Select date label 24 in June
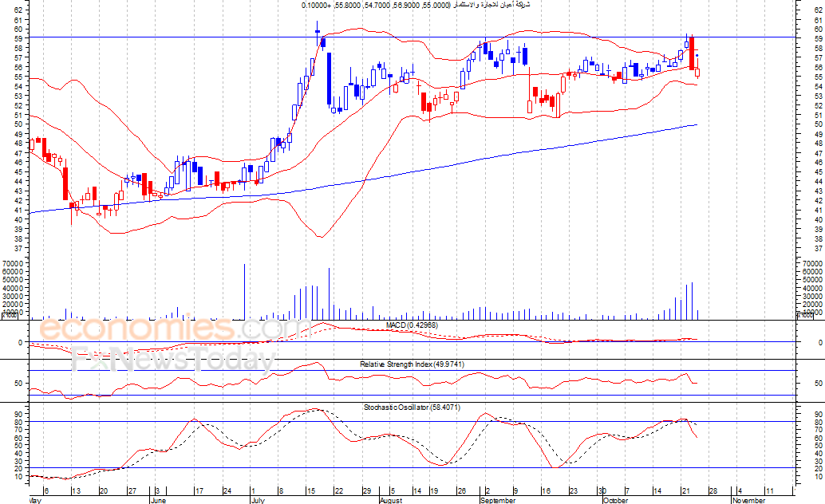Screen dimensions: 825x504 pos(227,491)
